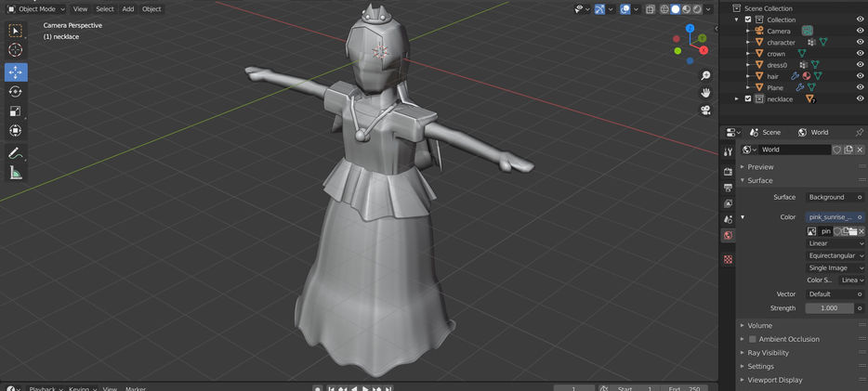868x391 pixels.
Task: Open the Linear interpolation dropdown
Action: pyautogui.click(x=835, y=243)
